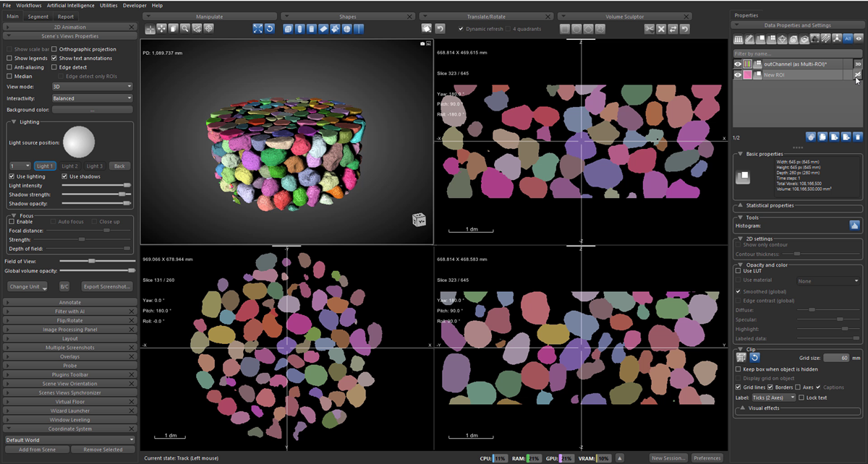Adjust the Light intensity slider

tap(96, 186)
